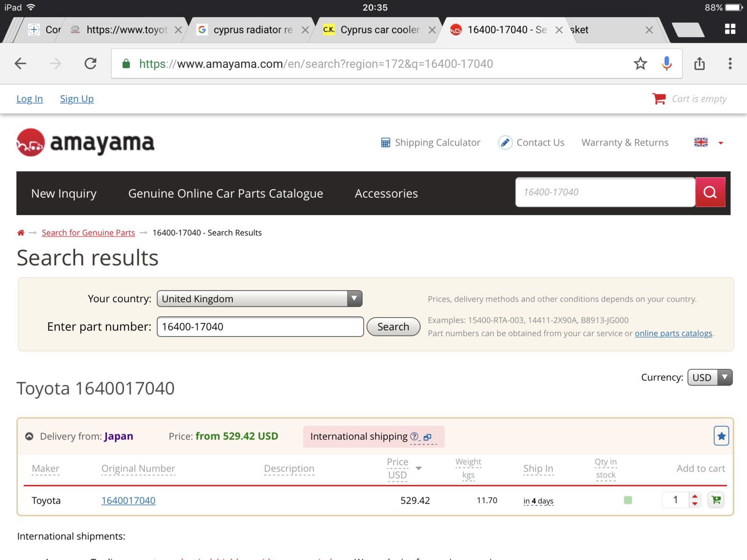Expand the language dropdown arrow
This screenshot has height=560, width=747.
[x=721, y=143]
